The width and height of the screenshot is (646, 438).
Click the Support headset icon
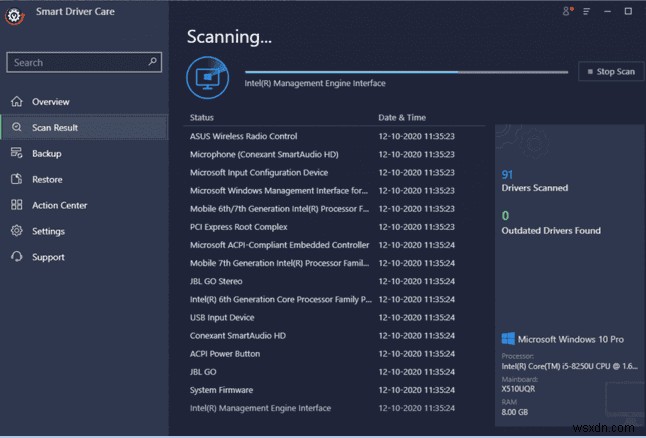(16, 258)
